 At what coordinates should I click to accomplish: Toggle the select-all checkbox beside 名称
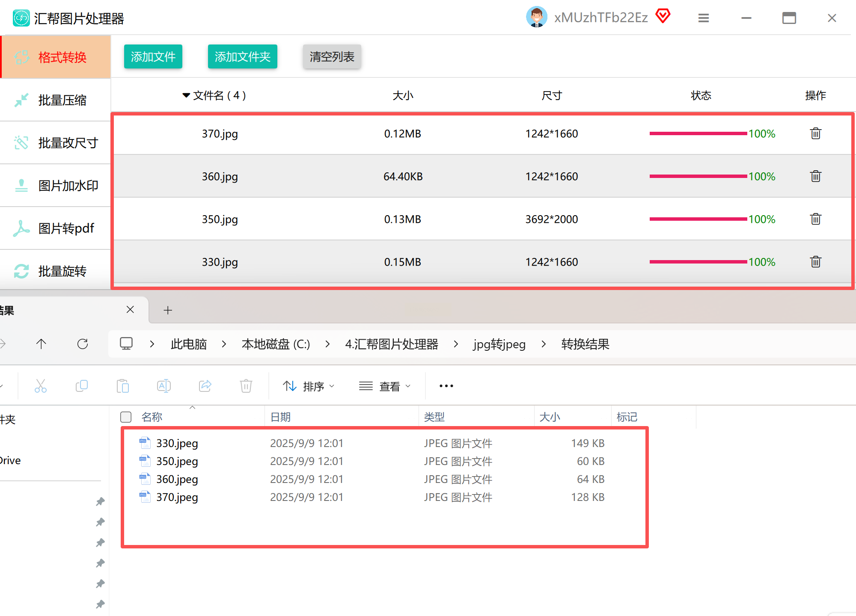click(126, 417)
